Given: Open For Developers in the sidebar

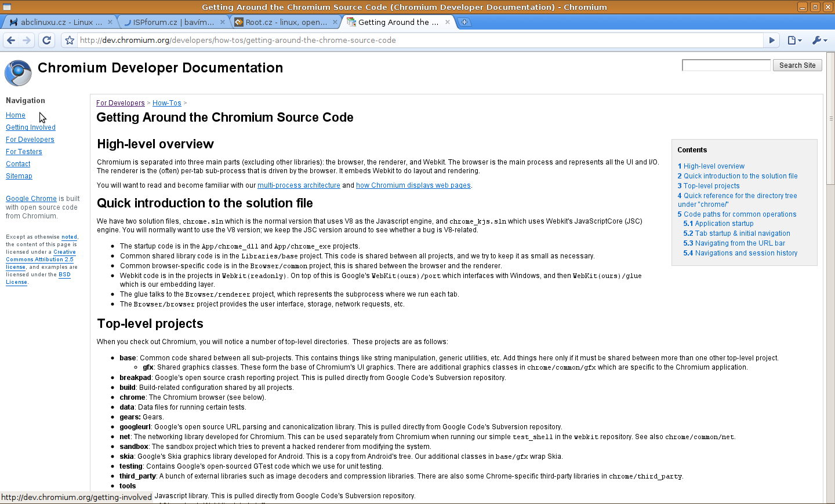Looking at the screenshot, I should (30, 140).
